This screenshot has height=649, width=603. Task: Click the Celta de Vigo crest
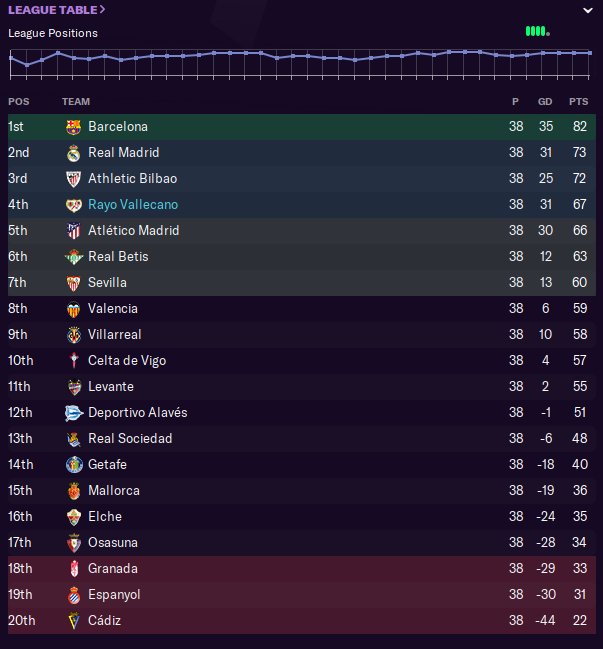pyautogui.click(x=73, y=361)
